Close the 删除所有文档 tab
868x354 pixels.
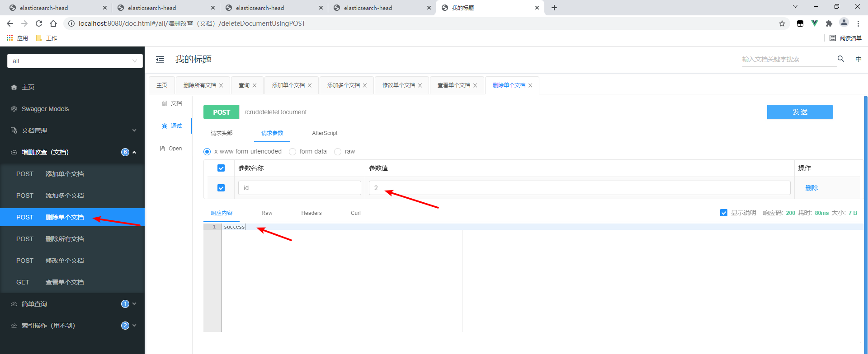pyautogui.click(x=221, y=85)
